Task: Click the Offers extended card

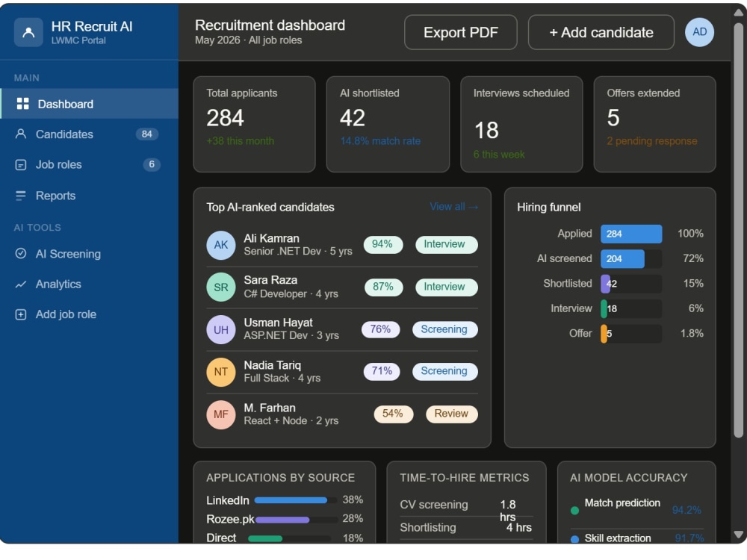Action: coord(654,124)
